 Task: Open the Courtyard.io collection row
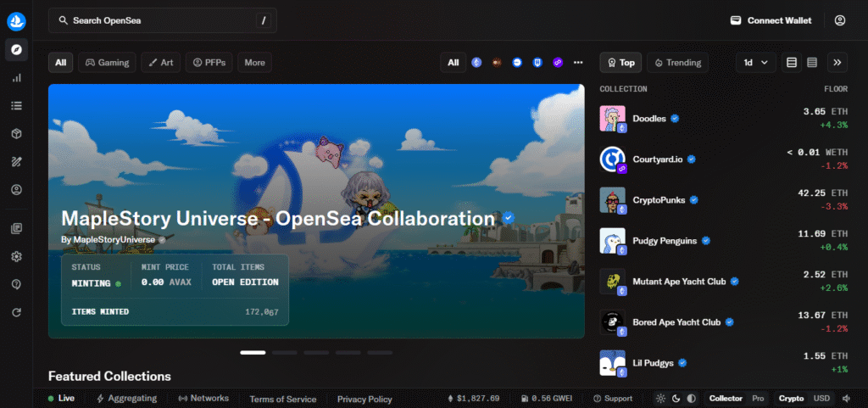pyautogui.click(x=724, y=159)
